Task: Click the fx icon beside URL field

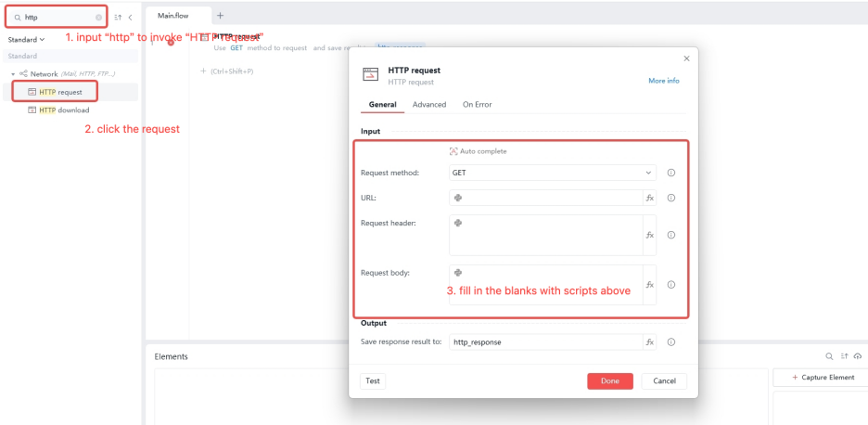Action: (649, 198)
